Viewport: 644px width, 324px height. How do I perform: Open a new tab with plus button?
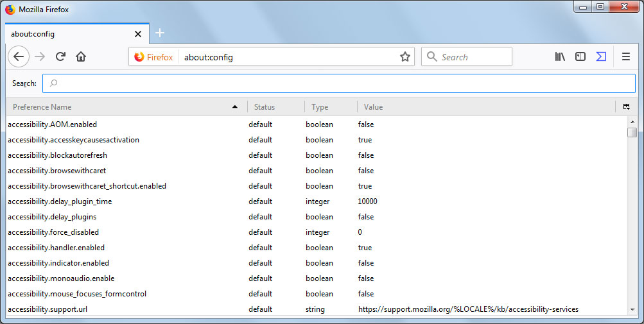160,33
